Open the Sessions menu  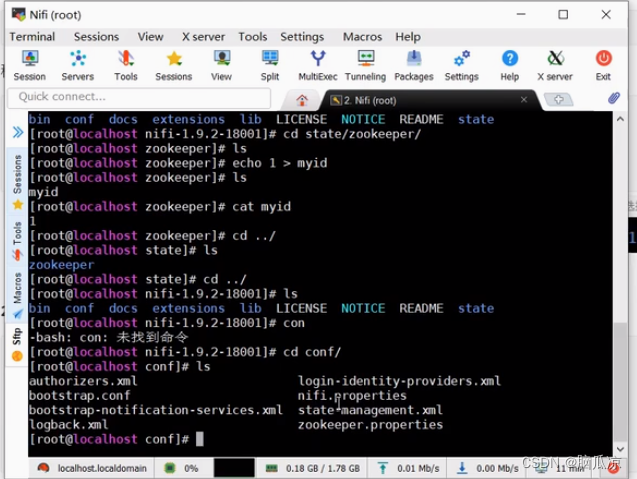coord(96,37)
